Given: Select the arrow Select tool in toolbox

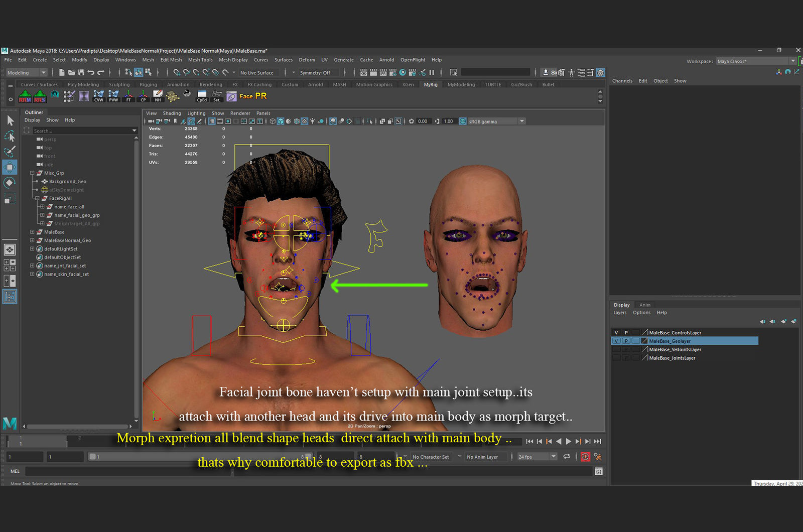Looking at the screenshot, I should (x=10, y=120).
